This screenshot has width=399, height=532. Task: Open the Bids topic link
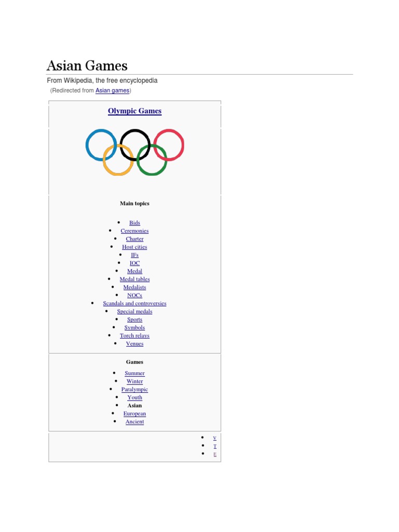coord(135,223)
